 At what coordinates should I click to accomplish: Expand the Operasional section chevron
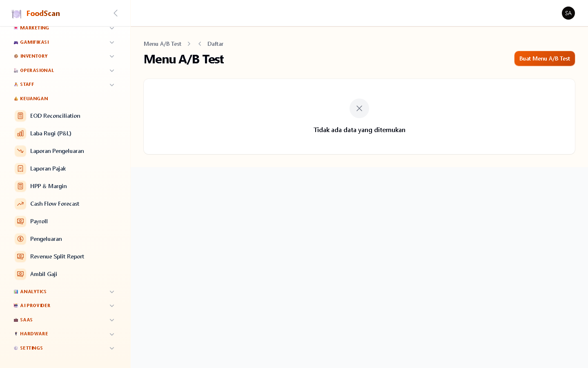point(112,71)
